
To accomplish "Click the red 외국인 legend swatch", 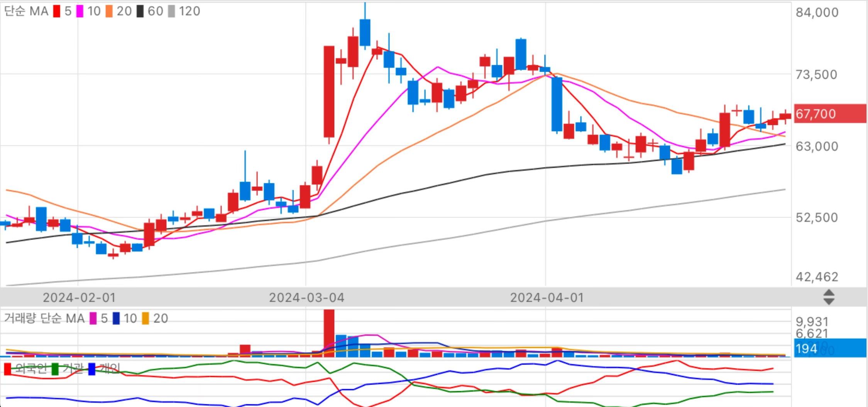I will click(x=7, y=369).
